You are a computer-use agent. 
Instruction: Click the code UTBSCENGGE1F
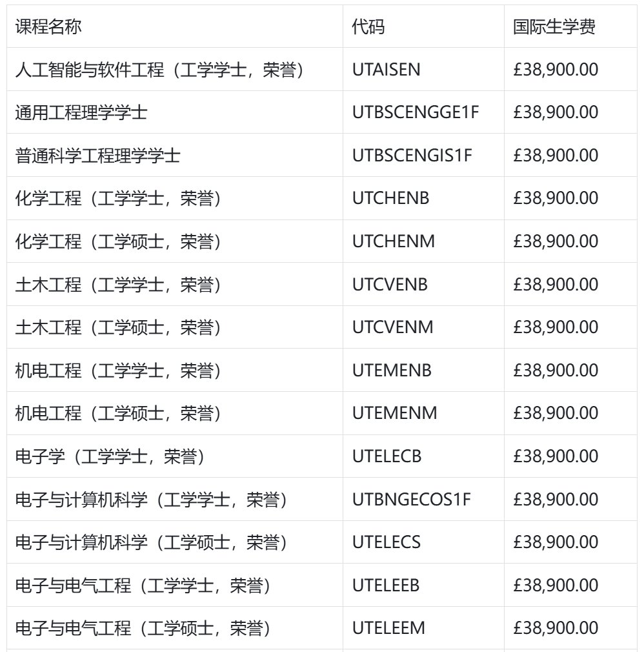pos(416,112)
